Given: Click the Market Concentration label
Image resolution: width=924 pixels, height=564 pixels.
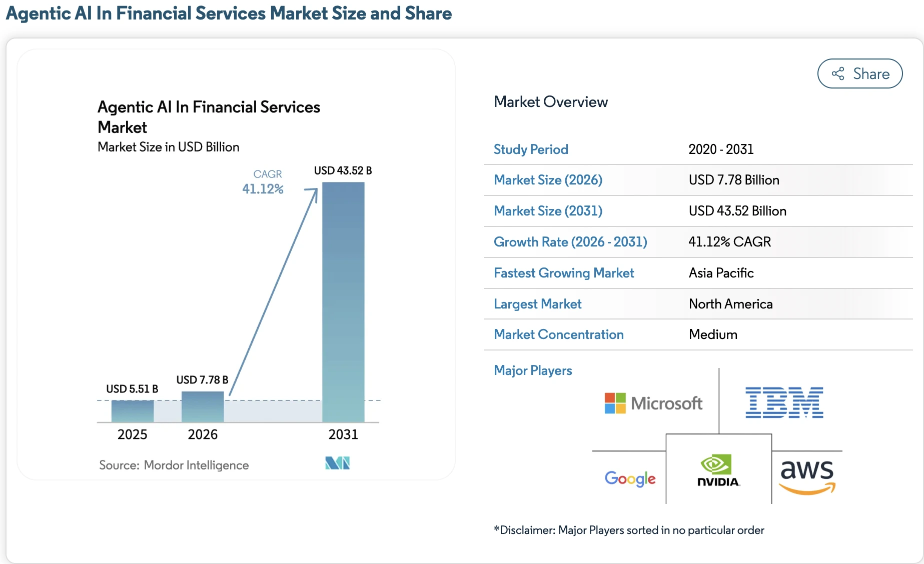Looking at the screenshot, I should tap(558, 334).
